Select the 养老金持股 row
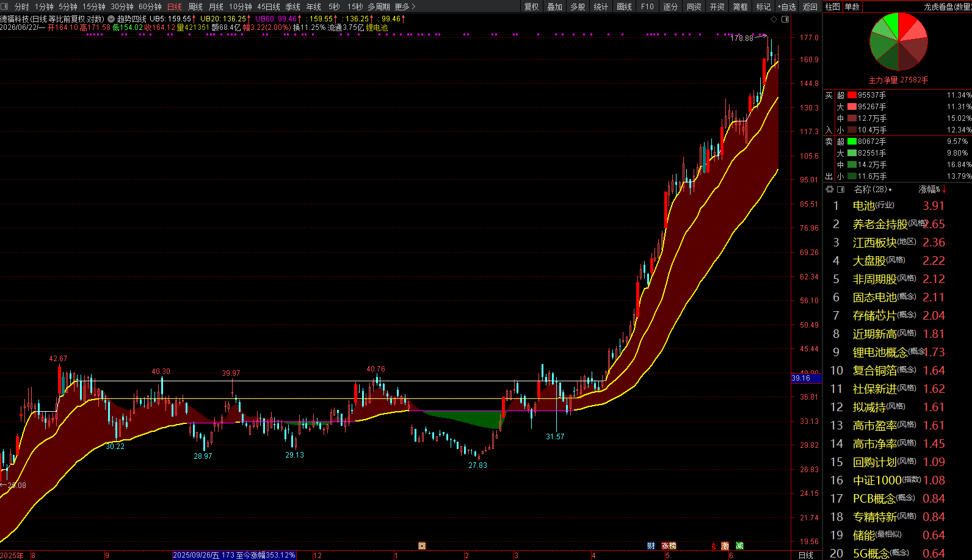 898,224
